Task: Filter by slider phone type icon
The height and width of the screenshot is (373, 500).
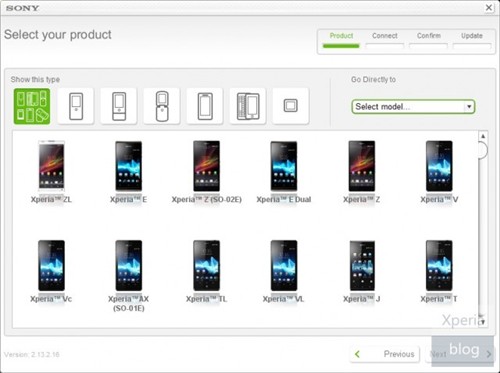Action: coord(119,106)
